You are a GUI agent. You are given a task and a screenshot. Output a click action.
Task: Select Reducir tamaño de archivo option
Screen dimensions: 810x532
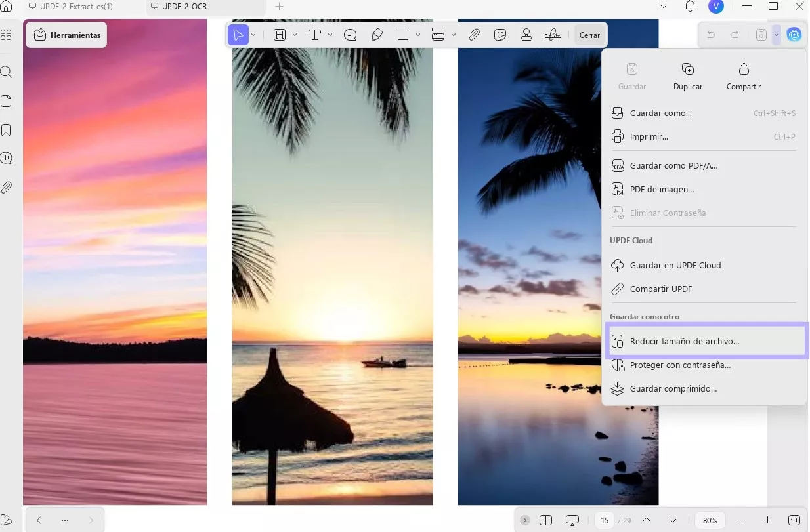click(684, 342)
